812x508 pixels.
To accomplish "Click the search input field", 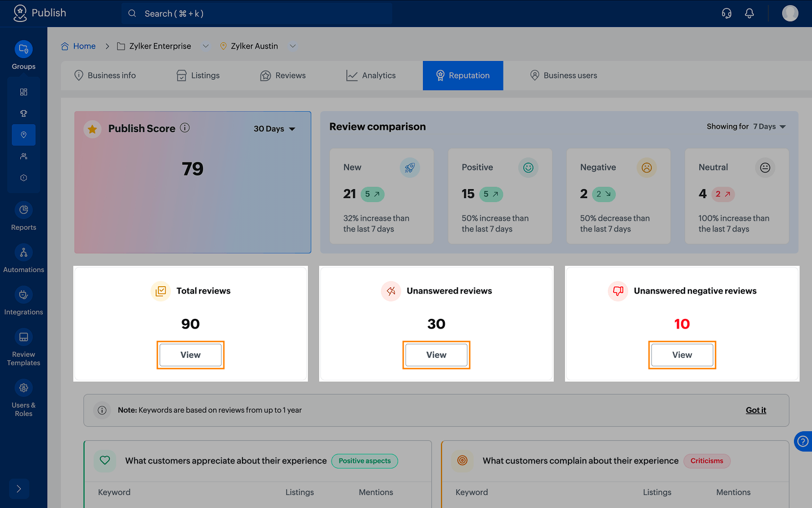I will 257,14.
